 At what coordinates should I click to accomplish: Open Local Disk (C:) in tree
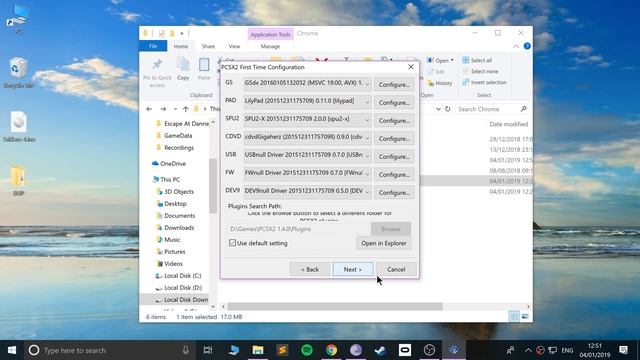pos(178,276)
